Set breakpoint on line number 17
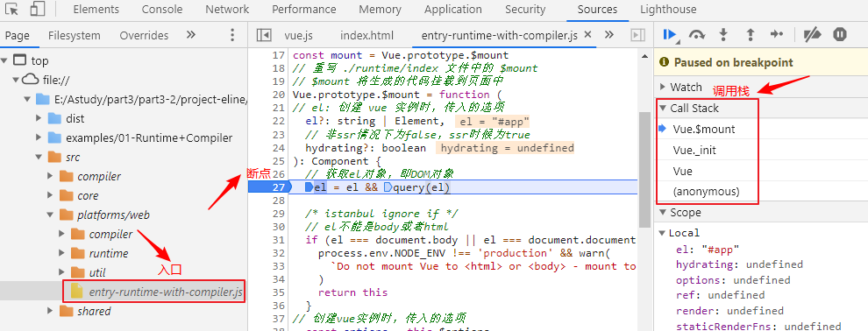The height and width of the screenshot is (331, 868). (279, 55)
